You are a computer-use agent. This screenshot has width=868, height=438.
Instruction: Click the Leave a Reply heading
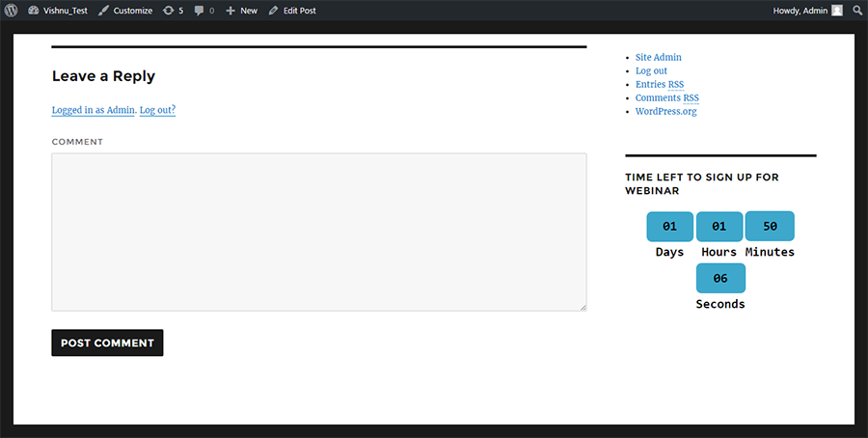point(103,76)
